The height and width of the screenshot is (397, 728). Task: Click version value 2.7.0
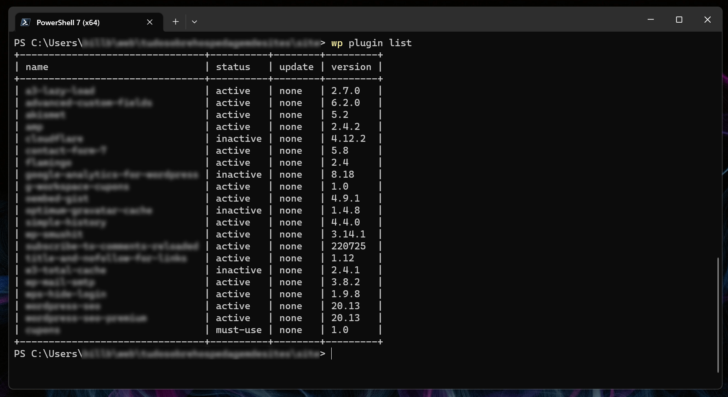coord(345,91)
